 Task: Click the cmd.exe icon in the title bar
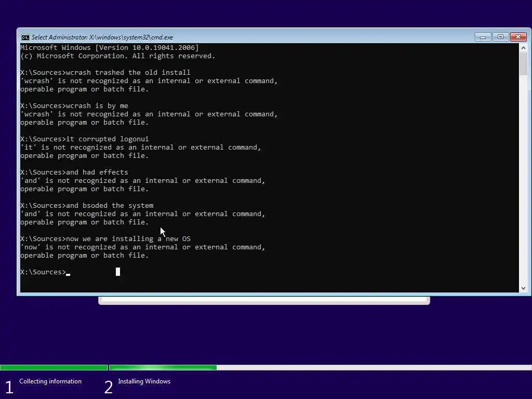coord(25,37)
